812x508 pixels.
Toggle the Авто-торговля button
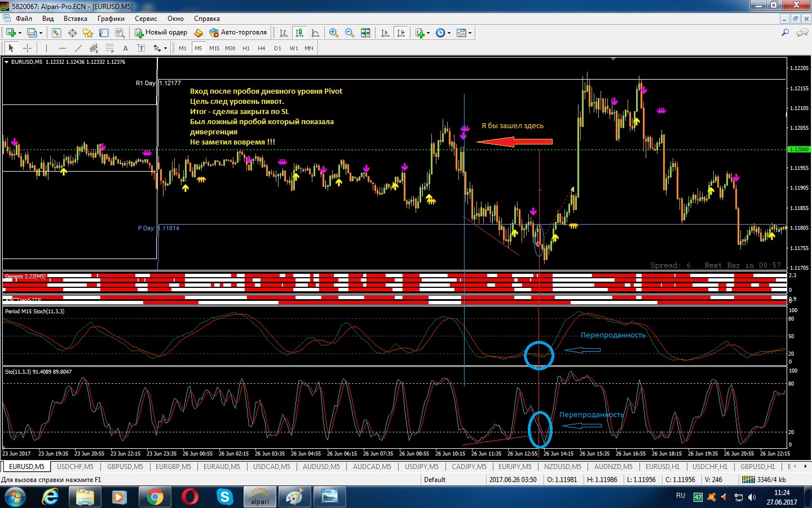tap(237, 33)
